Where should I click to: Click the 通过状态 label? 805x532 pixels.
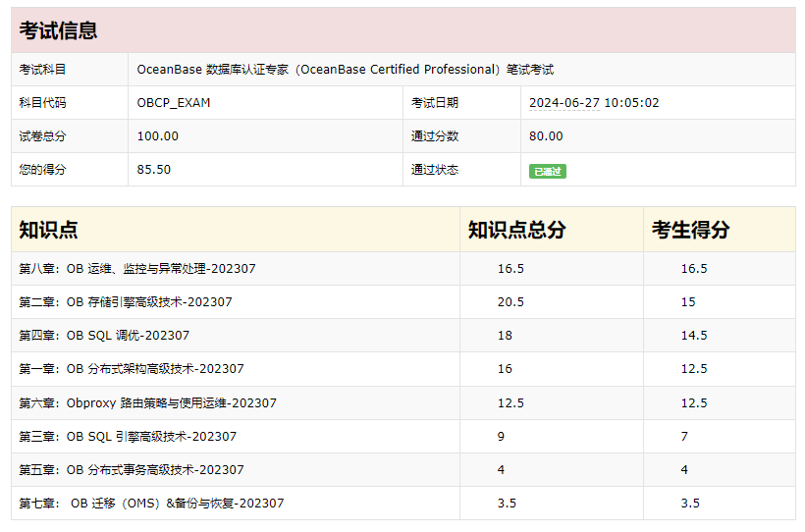point(435,170)
